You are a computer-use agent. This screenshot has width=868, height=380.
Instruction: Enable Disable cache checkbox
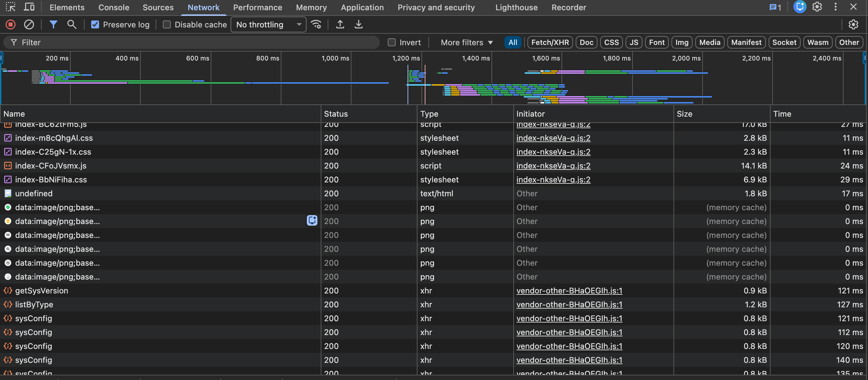(167, 24)
